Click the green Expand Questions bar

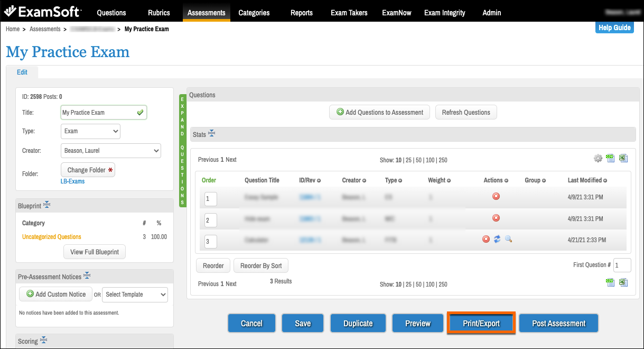(183, 151)
